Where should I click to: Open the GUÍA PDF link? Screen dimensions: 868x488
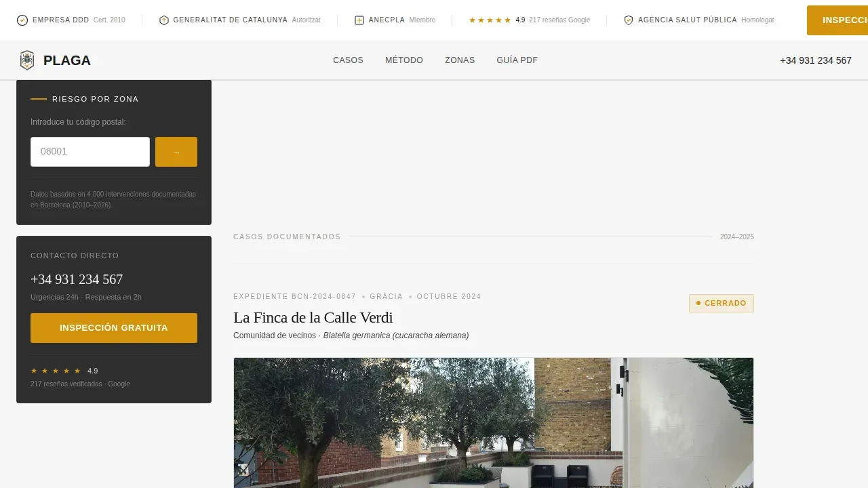point(517,60)
